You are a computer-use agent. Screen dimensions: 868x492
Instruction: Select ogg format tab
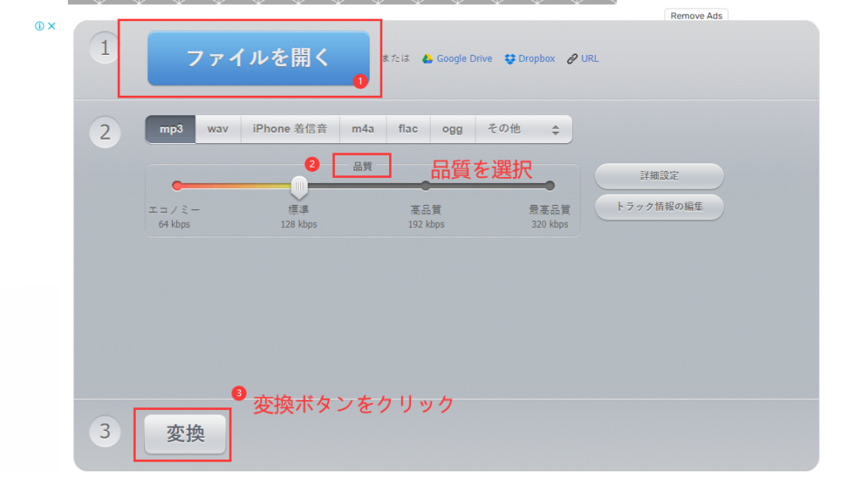[x=453, y=129]
